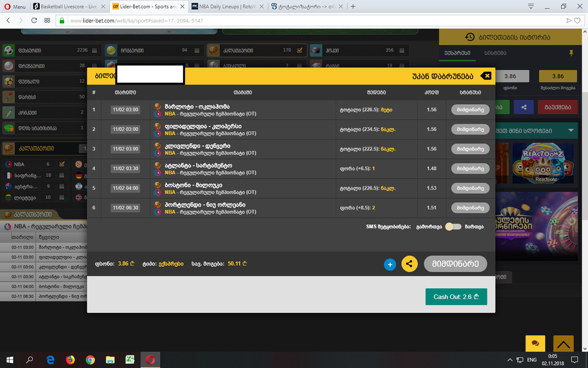Open the Reactoonz slot thumbnail

(543, 163)
